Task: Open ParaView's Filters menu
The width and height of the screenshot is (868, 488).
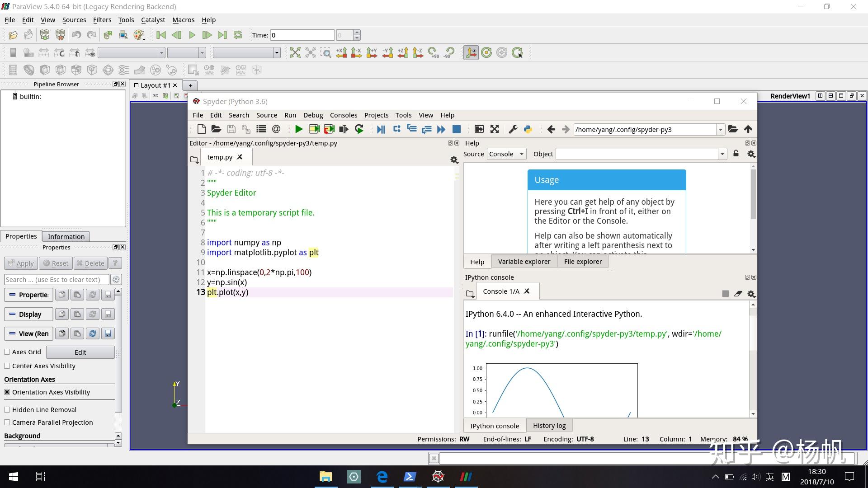Action: tap(102, 20)
